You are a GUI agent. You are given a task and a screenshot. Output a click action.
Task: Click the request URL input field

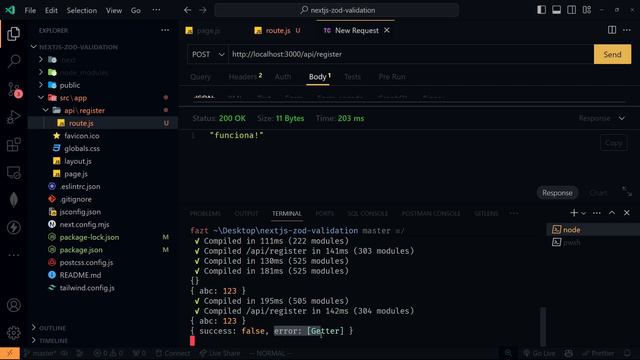click(x=411, y=54)
